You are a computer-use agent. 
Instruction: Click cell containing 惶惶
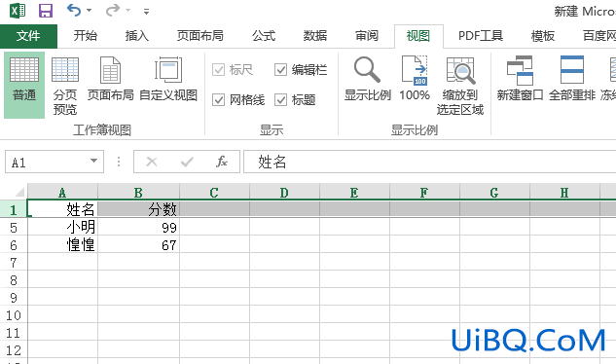[x=62, y=245]
